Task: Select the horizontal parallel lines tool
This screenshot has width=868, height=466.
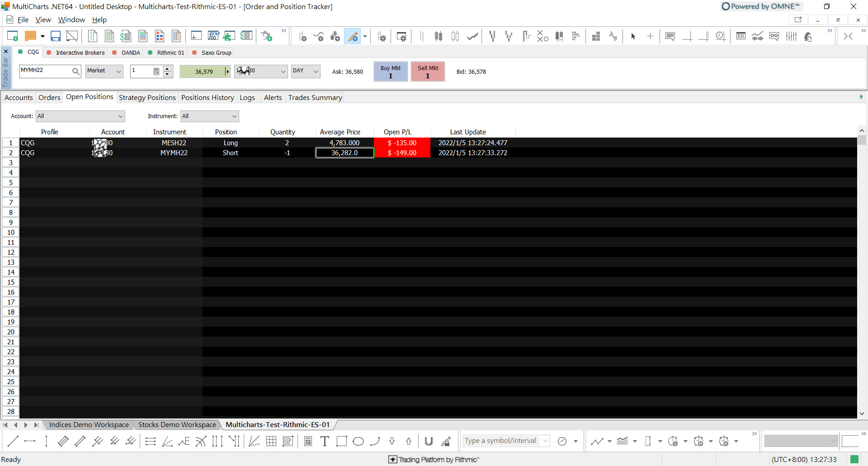Action: 151,441
